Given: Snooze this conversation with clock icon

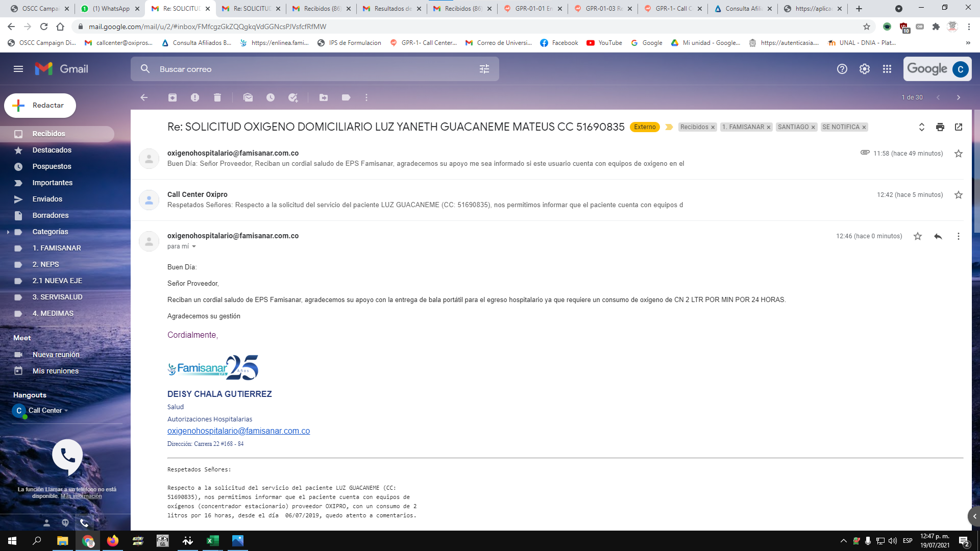Looking at the screenshot, I should pyautogui.click(x=271, y=97).
